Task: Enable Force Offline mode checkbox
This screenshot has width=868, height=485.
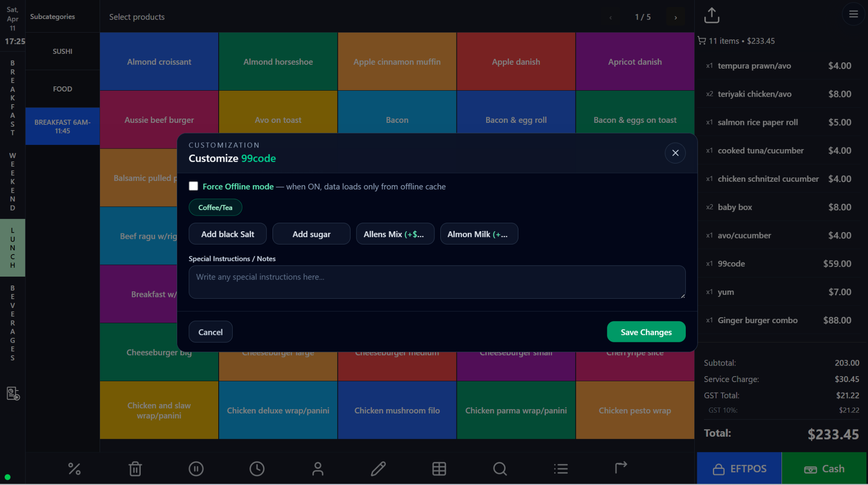Action: coord(193,186)
